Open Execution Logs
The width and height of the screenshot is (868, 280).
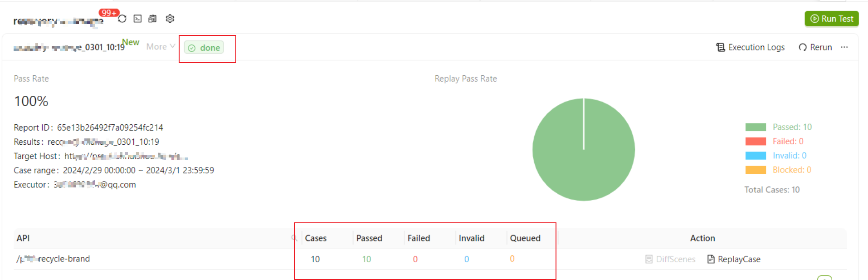pos(750,47)
